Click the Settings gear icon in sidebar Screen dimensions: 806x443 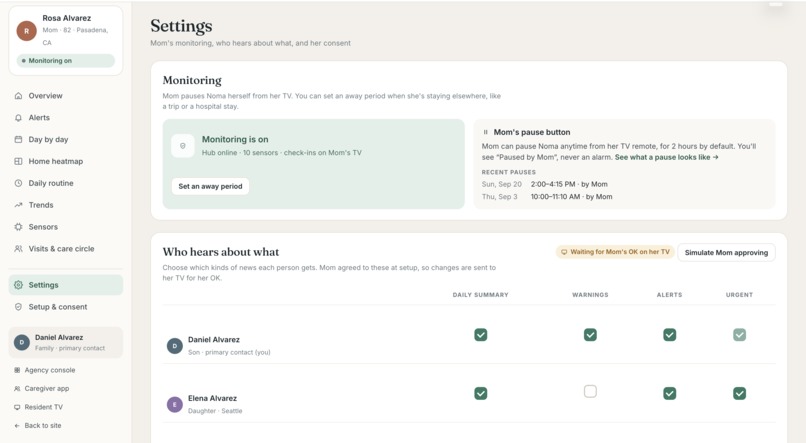[x=19, y=285]
